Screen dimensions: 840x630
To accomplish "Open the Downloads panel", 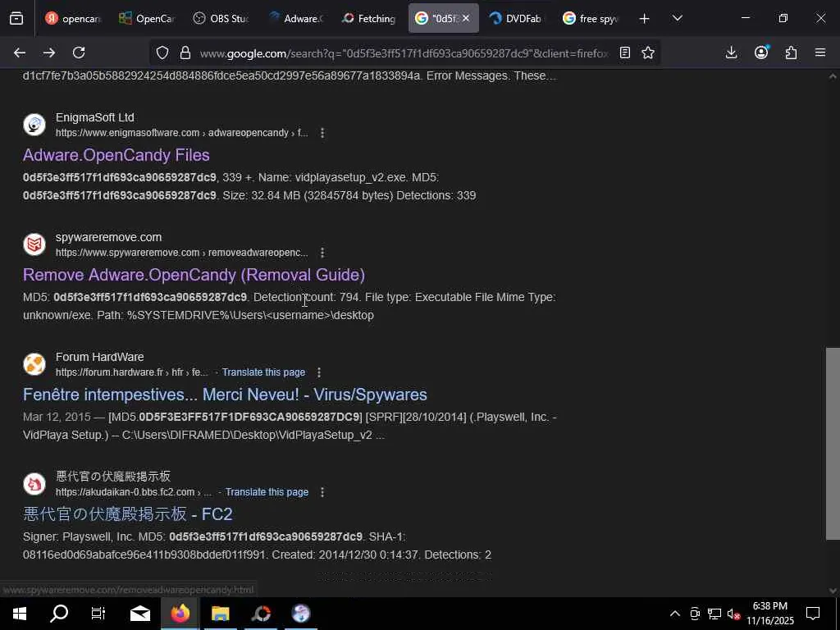I will click(731, 52).
